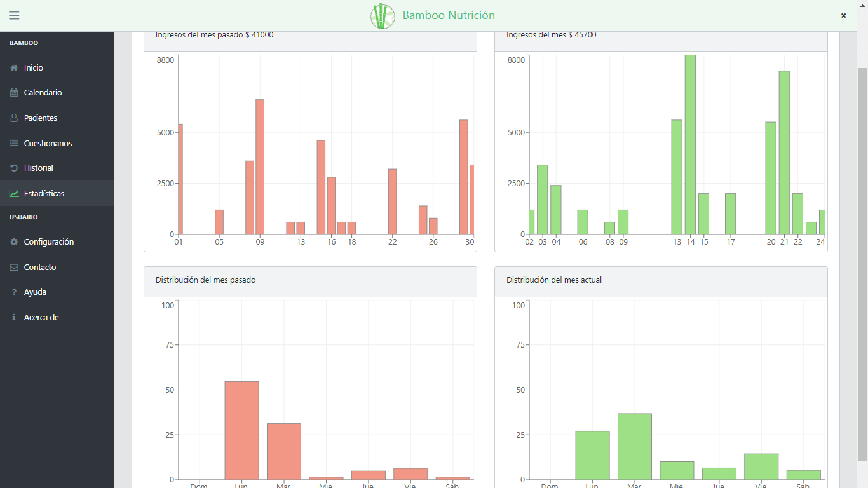Image resolution: width=868 pixels, height=488 pixels.
Task: Open the Acerca de page
Action: pos(57,318)
